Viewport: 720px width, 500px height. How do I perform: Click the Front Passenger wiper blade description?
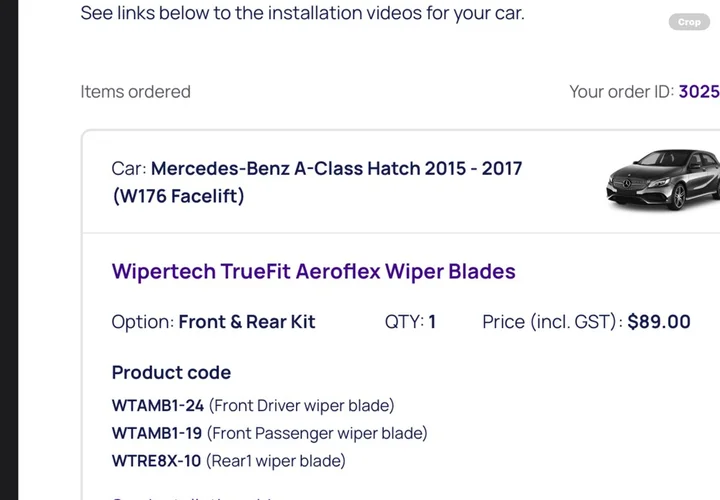click(317, 433)
